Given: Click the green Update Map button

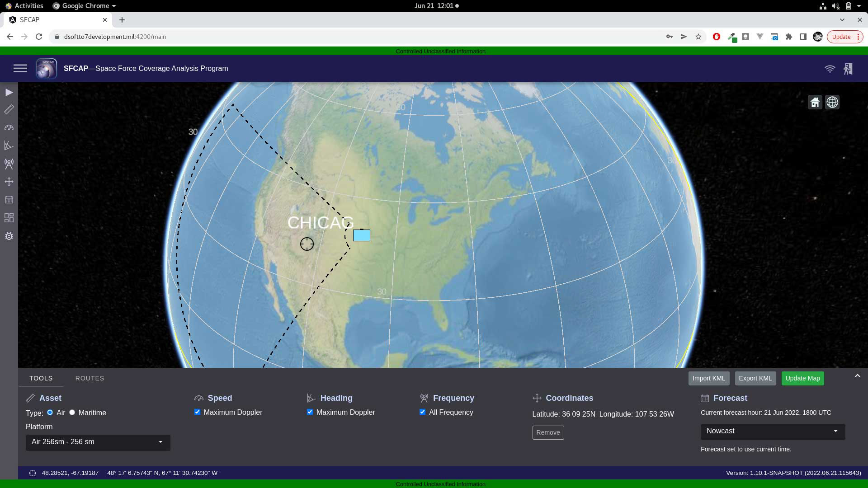Looking at the screenshot, I should [803, 379].
